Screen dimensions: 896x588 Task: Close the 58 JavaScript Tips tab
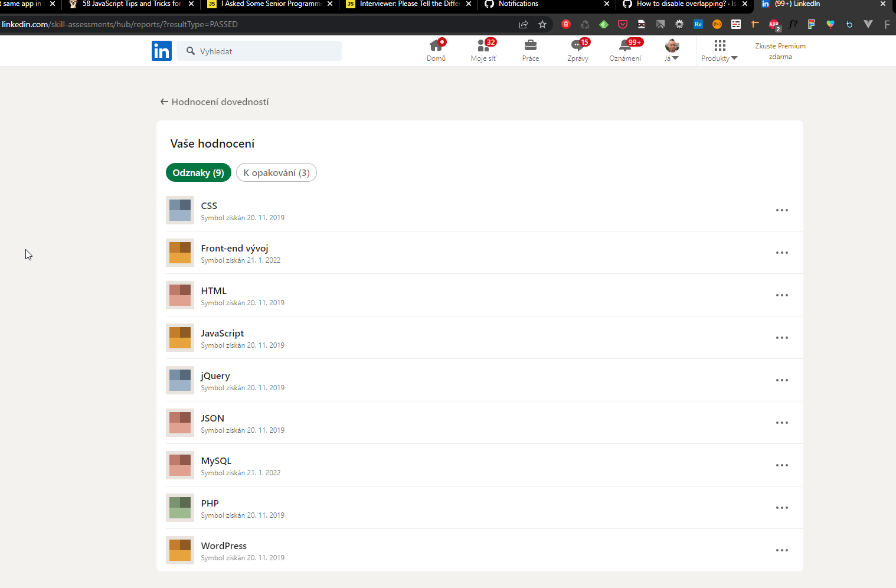coord(191,4)
